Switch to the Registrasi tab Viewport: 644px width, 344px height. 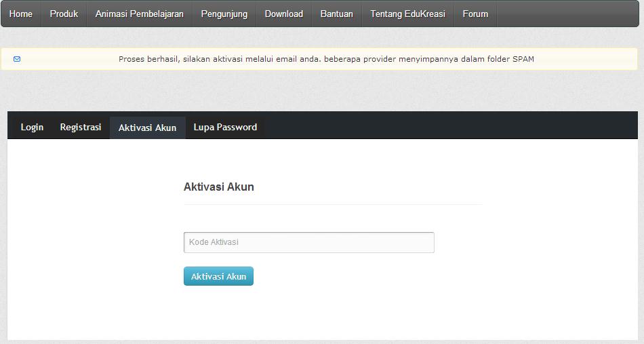pyautogui.click(x=81, y=128)
